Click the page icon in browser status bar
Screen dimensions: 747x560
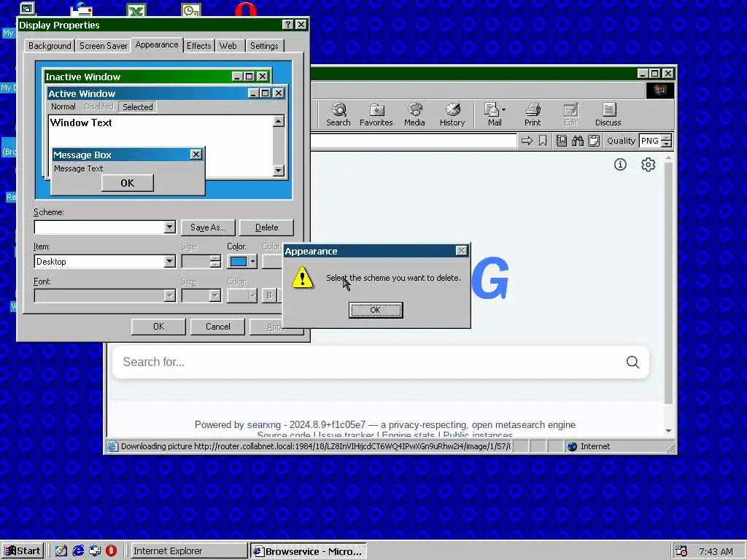pos(112,446)
